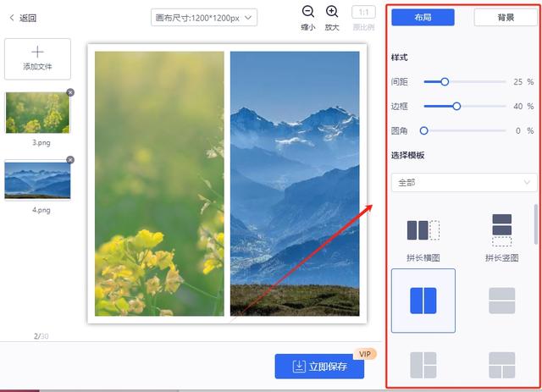
Task: Click the 立即保存 save now button
Action: tap(319, 367)
